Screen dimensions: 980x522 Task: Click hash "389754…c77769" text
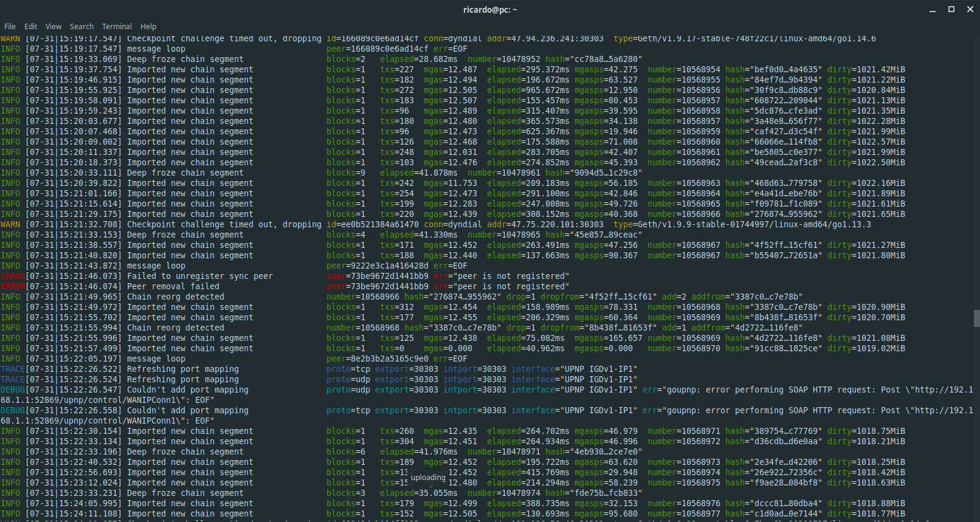coord(774,431)
